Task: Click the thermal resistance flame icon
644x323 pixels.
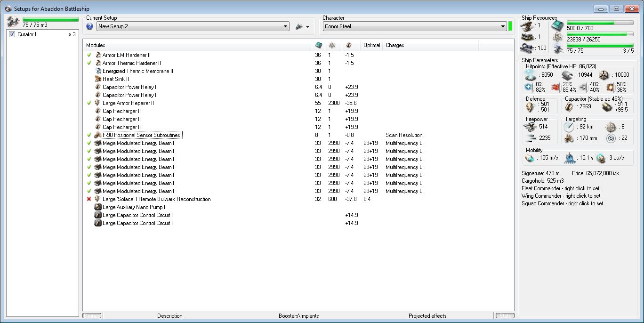Action: tap(555, 87)
